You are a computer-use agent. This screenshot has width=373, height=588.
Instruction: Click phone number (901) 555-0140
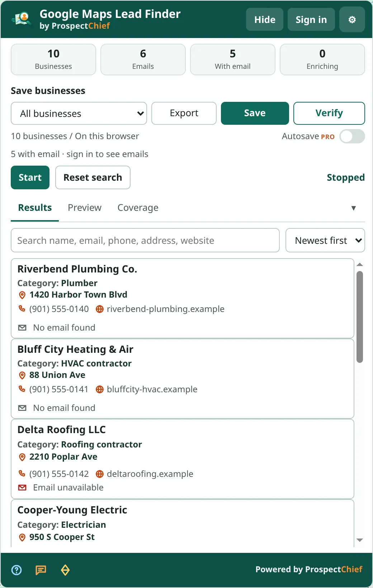(x=59, y=309)
